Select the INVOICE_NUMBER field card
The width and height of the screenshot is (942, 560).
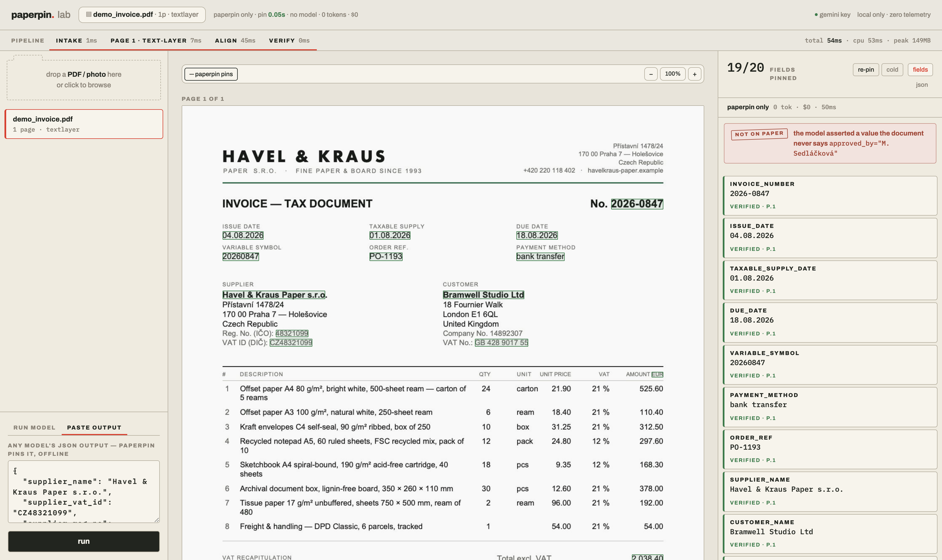[829, 196]
